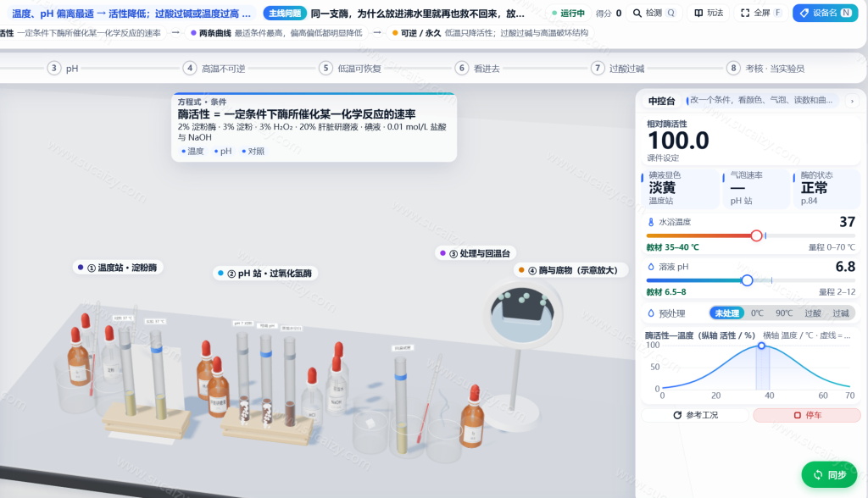This screenshot has height=498, width=868.
Task: Select 过碱 pretreatment option
Action: point(841,313)
